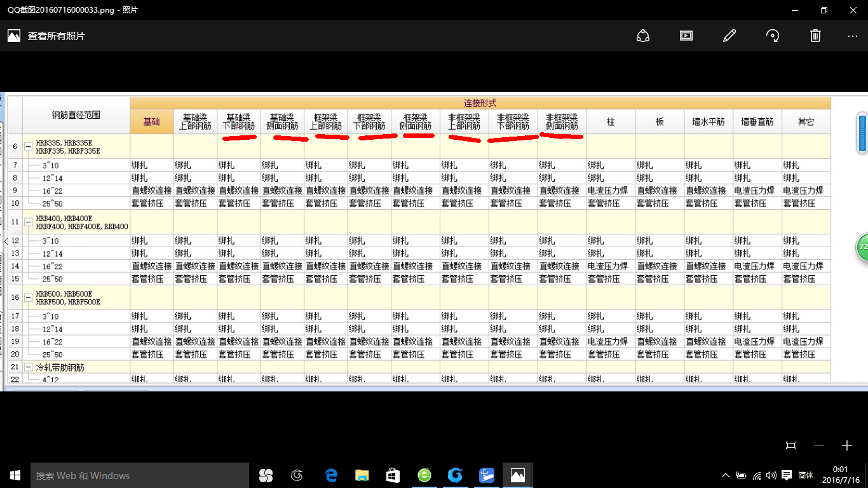Delete the photo with trash icon
The width and height of the screenshot is (868, 488).
[816, 36]
